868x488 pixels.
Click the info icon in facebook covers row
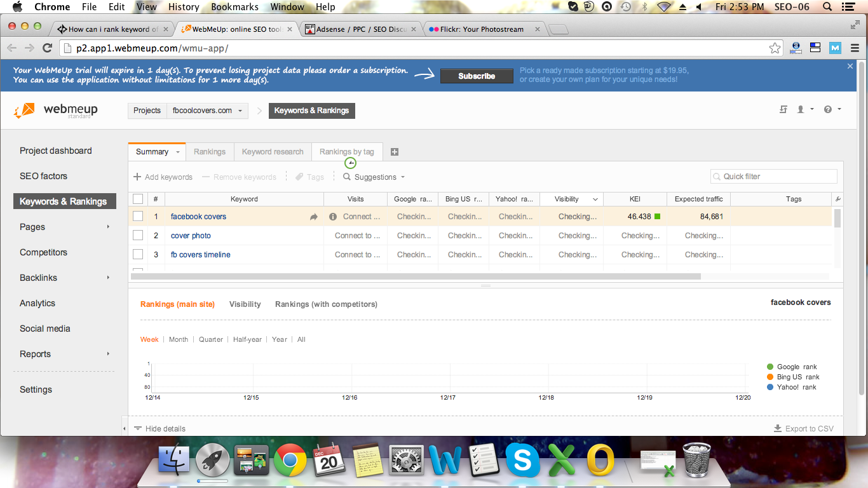pos(333,217)
